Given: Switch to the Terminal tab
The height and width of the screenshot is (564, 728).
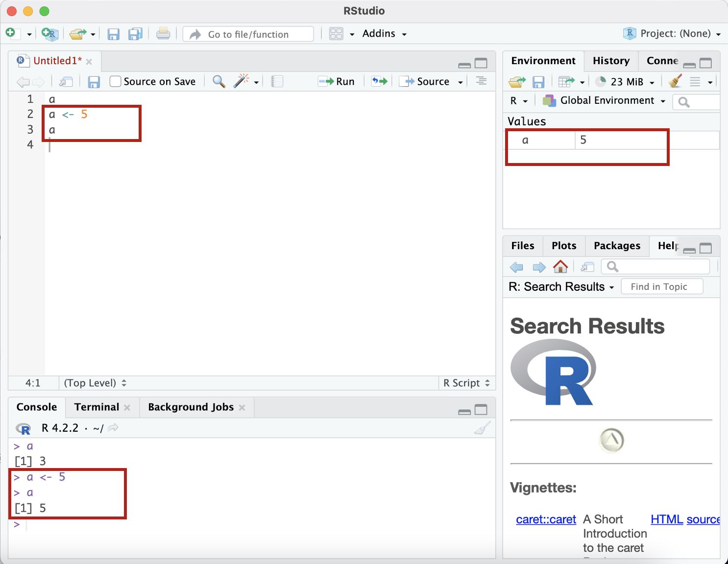Looking at the screenshot, I should (97, 407).
